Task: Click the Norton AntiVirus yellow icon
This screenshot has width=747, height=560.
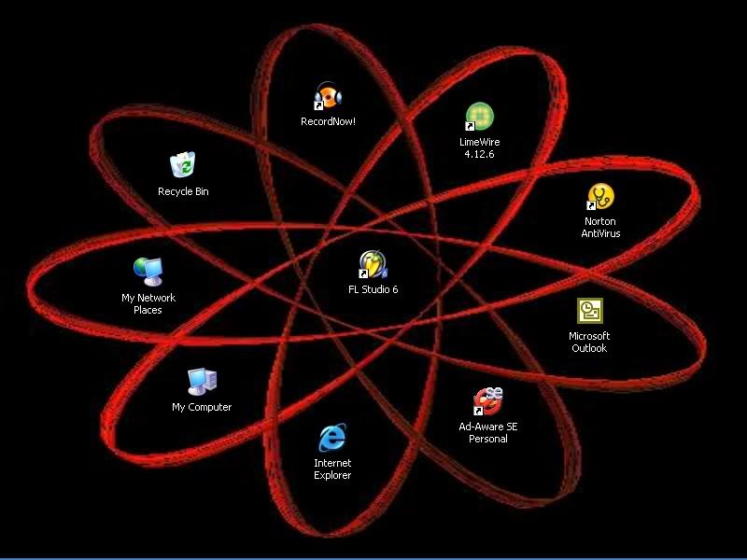Action: coord(600,198)
